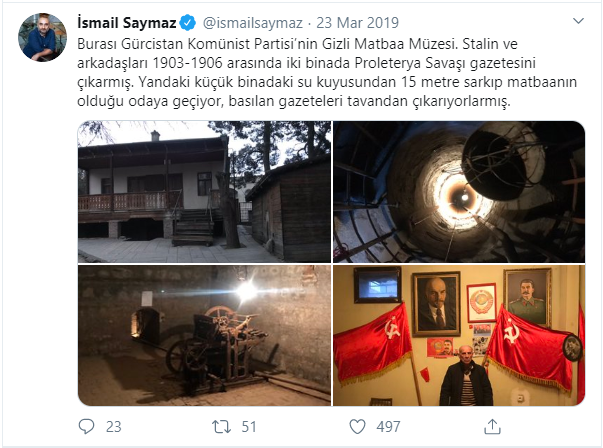
Task: Click the blue verified badge
Action: click(188, 23)
